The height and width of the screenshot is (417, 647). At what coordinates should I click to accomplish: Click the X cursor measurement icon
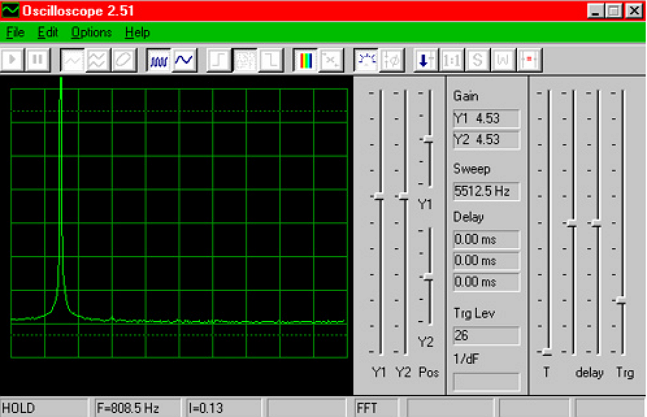(x=331, y=60)
